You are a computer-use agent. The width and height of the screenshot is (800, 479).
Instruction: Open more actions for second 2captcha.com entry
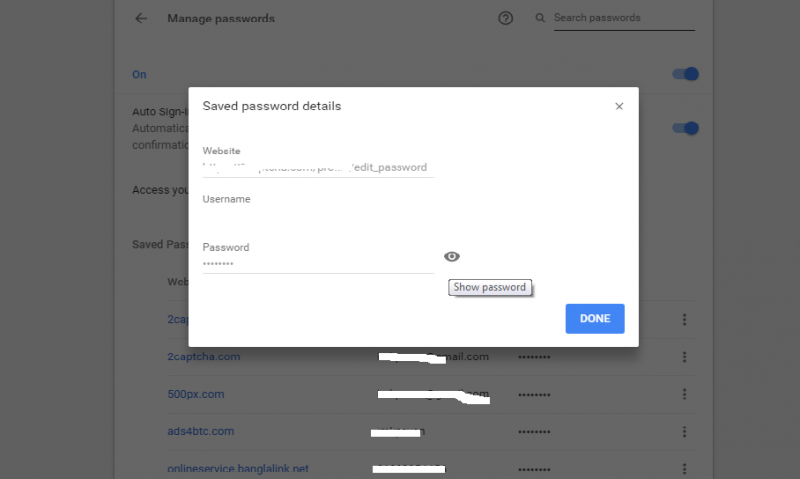click(x=685, y=357)
